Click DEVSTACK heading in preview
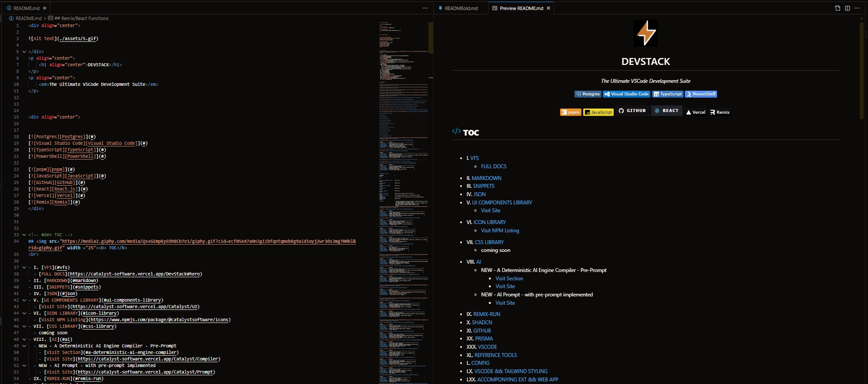 click(646, 62)
